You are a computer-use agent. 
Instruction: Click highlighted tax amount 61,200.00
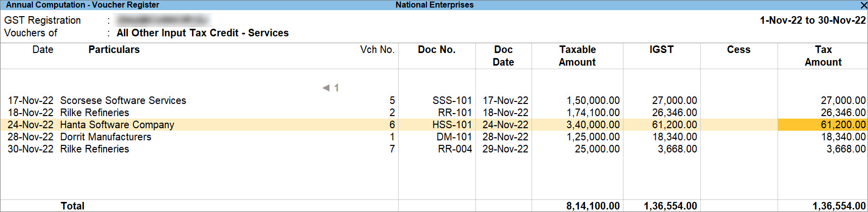pyautogui.click(x=823, y=125)
